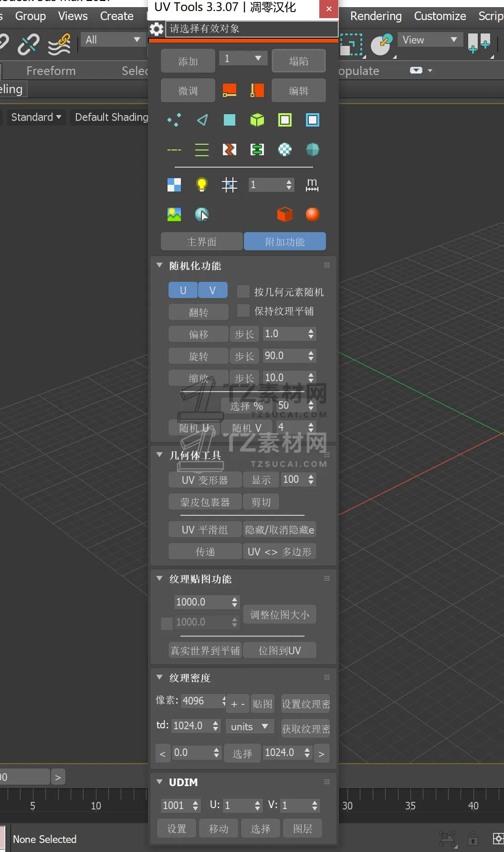The height and width of the screenshot is (852, 504).
Task: Click the orange cube icon
Action: 285,214
